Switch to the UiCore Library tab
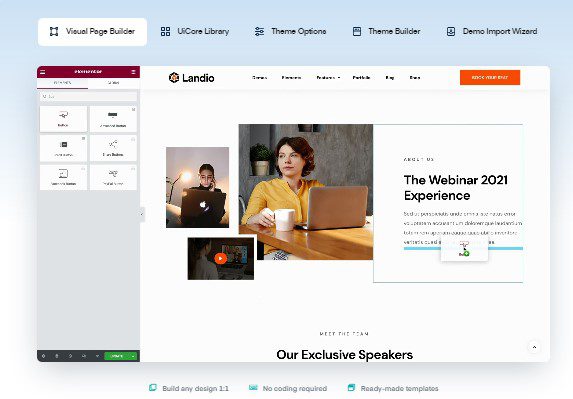The image size is (573, 399). (195, 31)
